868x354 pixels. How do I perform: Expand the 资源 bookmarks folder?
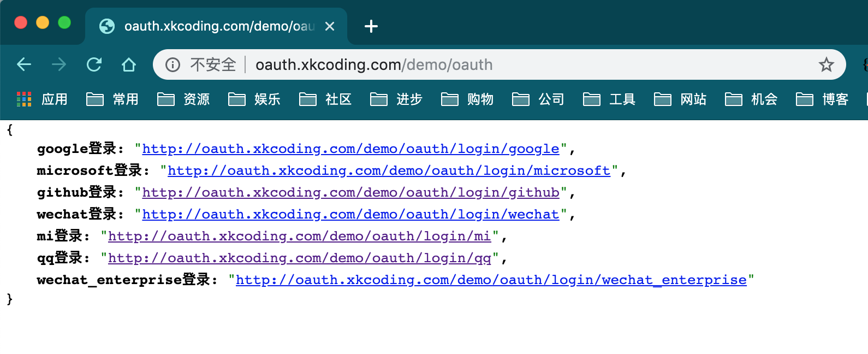pyautogui.click(x=183, y=99)
